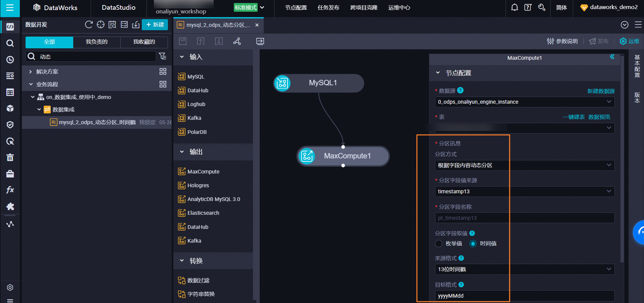
Task: Click the 一键建表 link
Action: pos(574,117)
